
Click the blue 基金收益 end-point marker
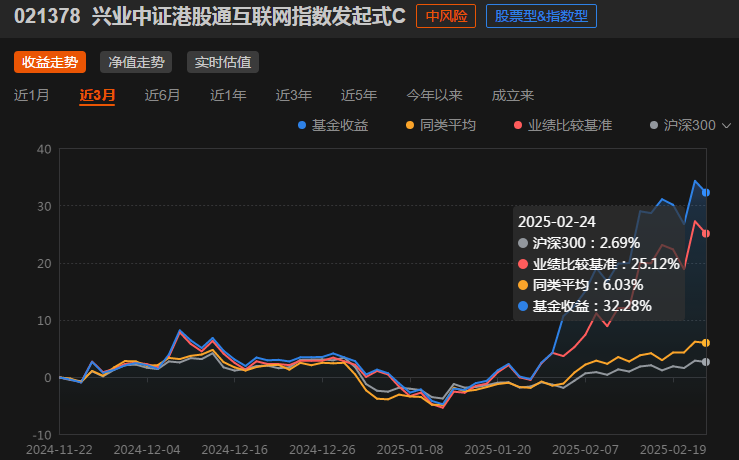pyautogui.click(x=706, y=192)
